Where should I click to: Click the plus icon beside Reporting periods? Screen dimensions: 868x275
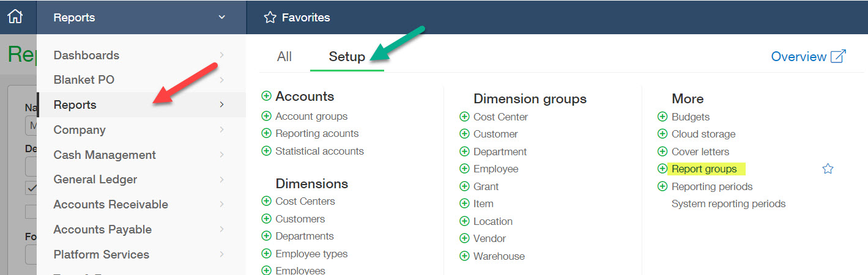click(662, 186)
